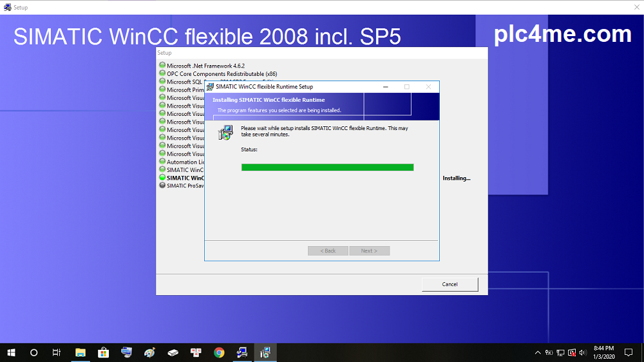Open the volume control in system tray
The image size is (644, 362).
582,352
